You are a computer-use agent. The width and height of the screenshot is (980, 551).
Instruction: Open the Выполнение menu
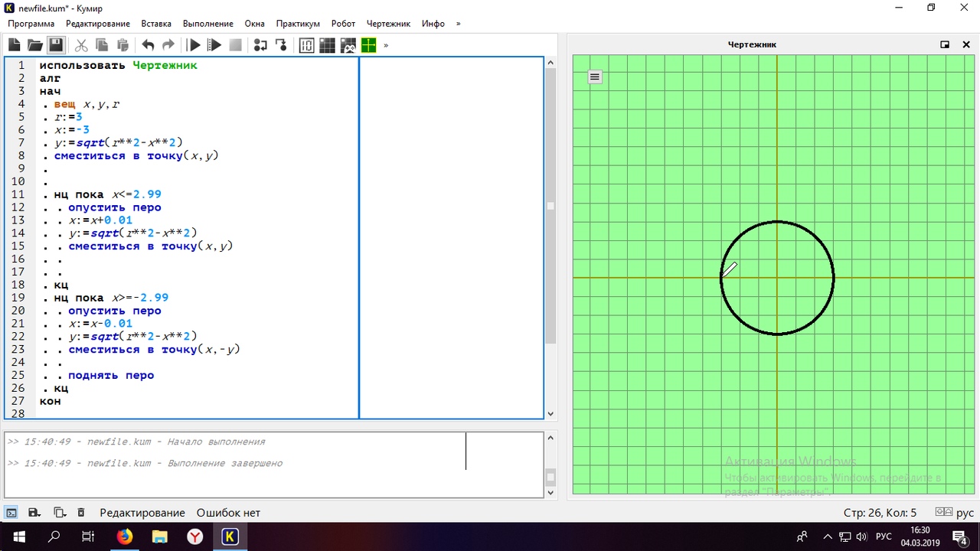point(207,24)
